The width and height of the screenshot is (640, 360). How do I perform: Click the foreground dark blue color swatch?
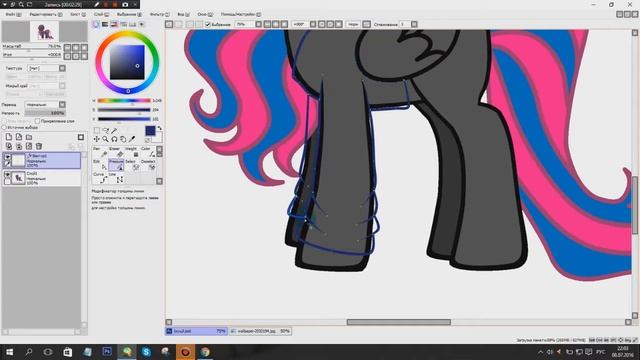150,131
